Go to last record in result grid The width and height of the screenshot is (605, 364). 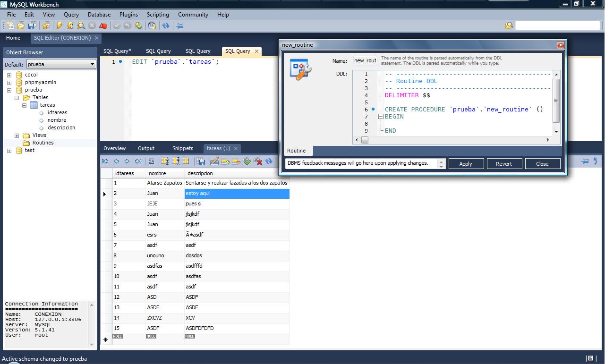138,161
